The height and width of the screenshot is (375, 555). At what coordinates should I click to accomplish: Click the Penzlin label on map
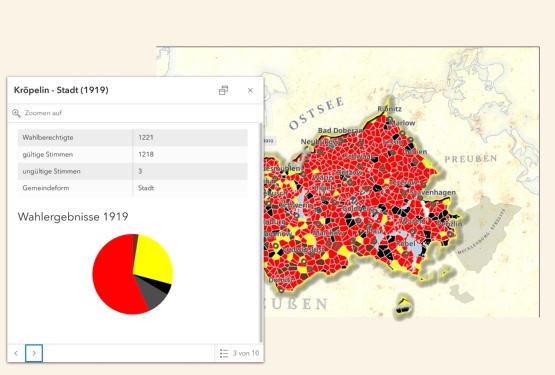click(x=450, y=224)
